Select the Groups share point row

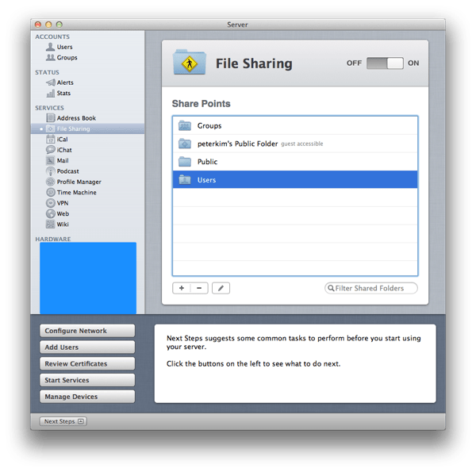295,125
